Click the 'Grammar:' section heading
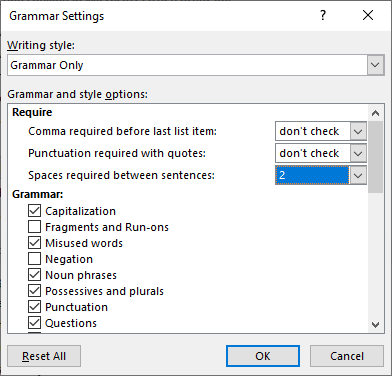Viewport: 392px width, 376px height. coord(38,194)
